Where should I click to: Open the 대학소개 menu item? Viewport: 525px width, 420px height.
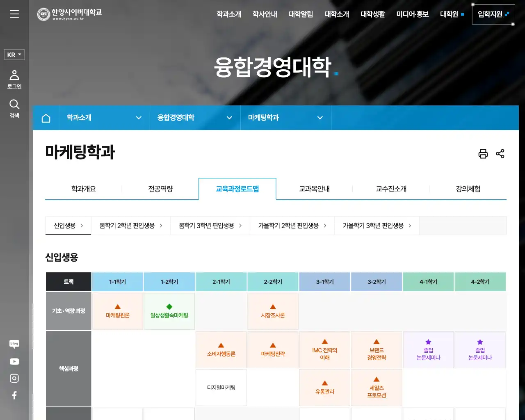[x=337, y=14]
